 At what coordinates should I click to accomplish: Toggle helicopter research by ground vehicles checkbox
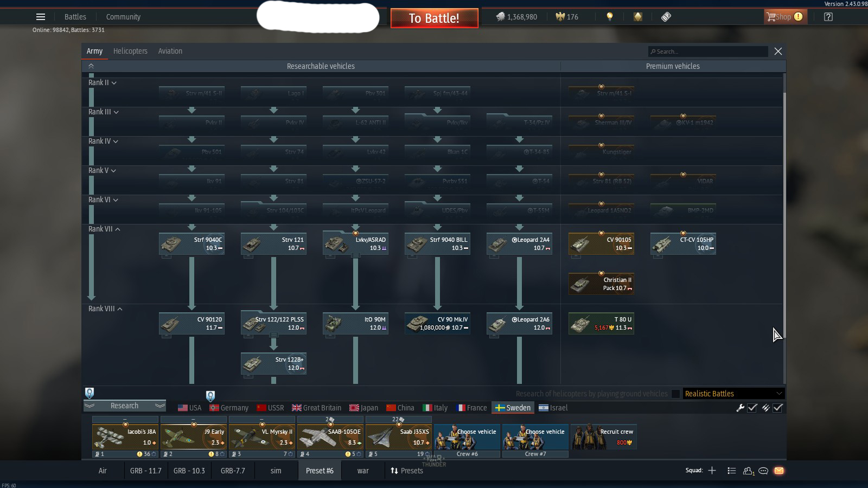[675, 394]
